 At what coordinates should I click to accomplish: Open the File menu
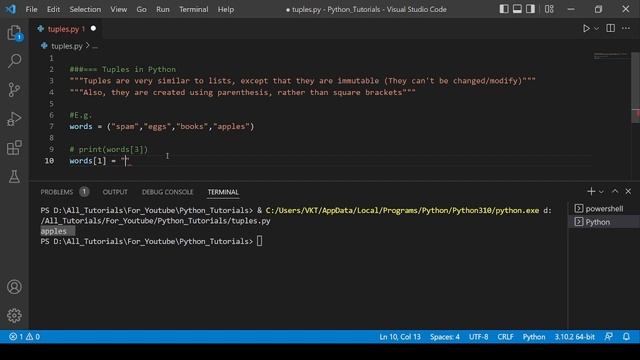31,9
